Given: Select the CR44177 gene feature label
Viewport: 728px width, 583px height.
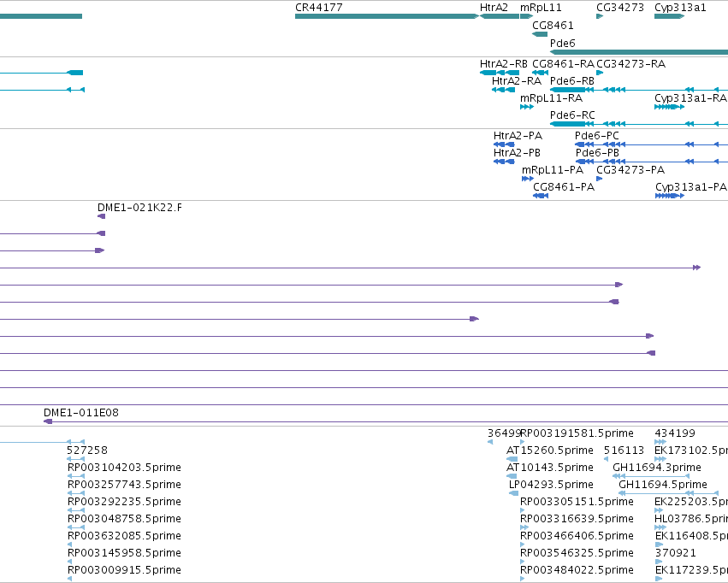Looking at the screenshot, I should point(319,8).
